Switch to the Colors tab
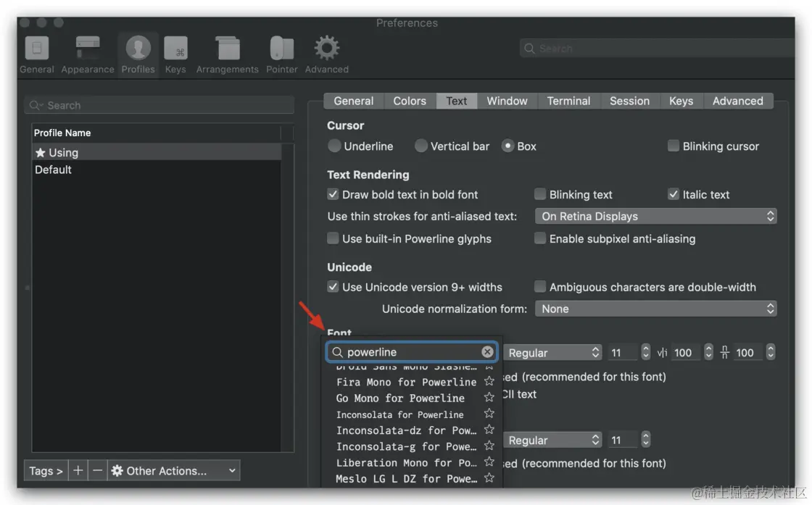The height and width of the screenshot is (505, 812). point(410,101)
